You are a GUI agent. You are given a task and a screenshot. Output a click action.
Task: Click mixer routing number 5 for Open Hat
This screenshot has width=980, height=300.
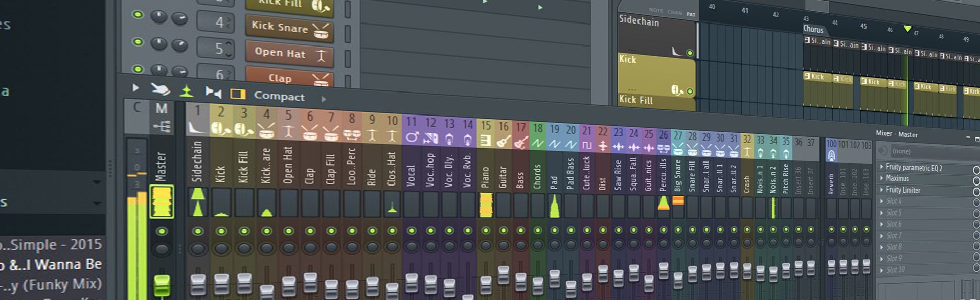[x=216, y=49]
